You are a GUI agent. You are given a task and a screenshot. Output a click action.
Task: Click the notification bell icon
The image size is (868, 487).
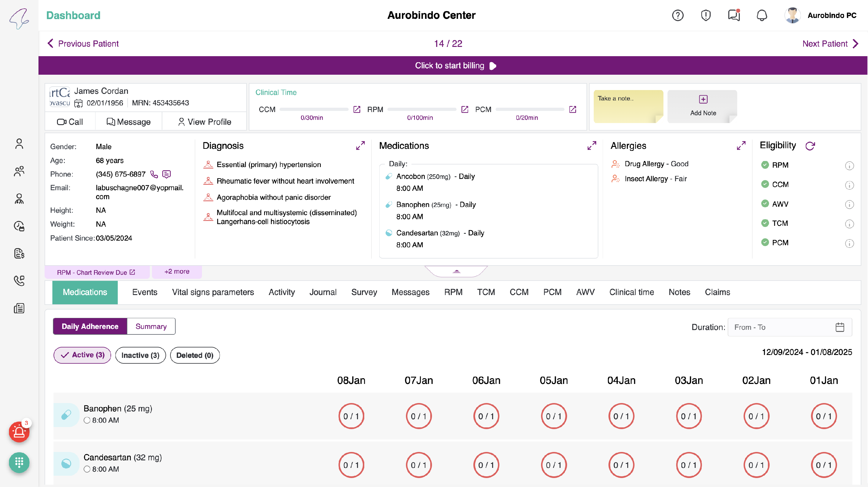coord(762,15)
